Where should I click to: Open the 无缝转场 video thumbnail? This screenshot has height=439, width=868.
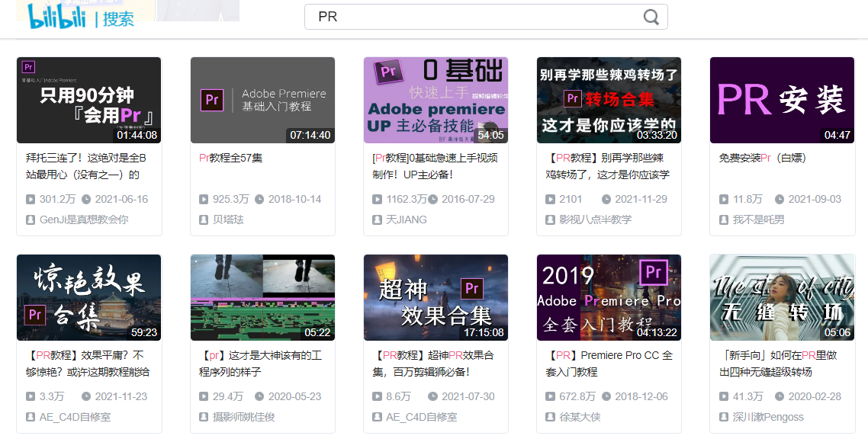pyautogui.click(x=783, y=297)
